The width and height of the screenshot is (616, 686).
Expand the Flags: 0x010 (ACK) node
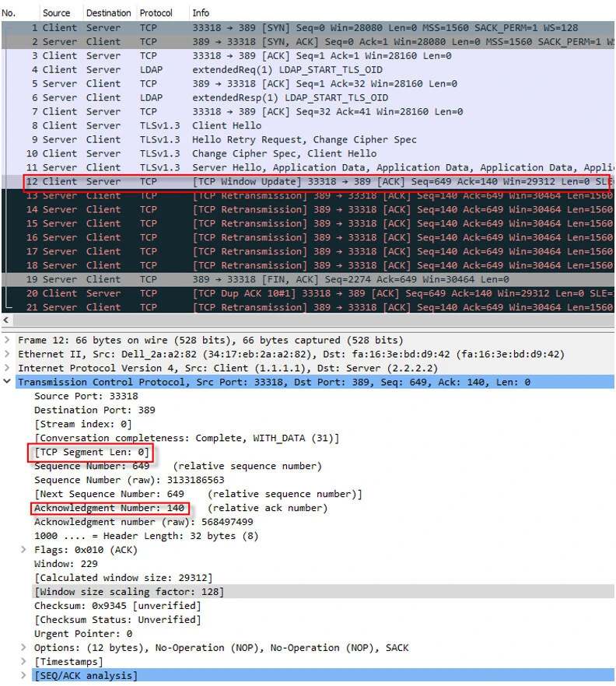click(24, 551)
